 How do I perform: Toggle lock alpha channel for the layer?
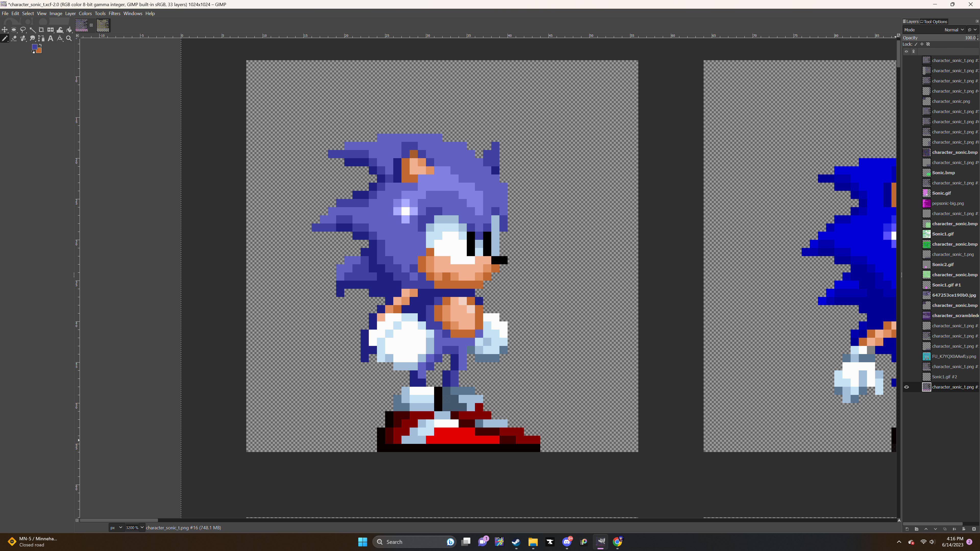tap(928, 44)
